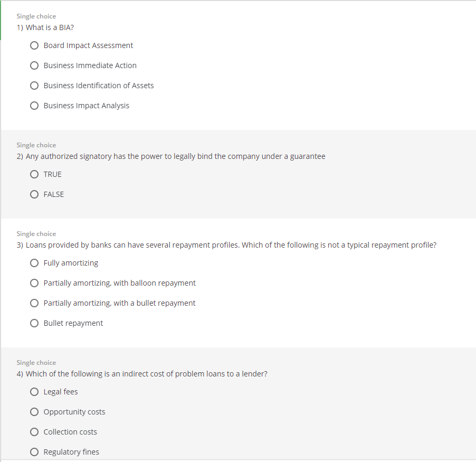
Task: Click the loan repayment profiles question text
Action: [226, 245]
